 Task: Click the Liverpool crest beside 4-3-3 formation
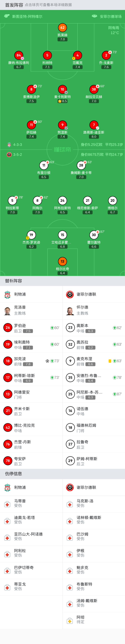[x=9, y=145]
